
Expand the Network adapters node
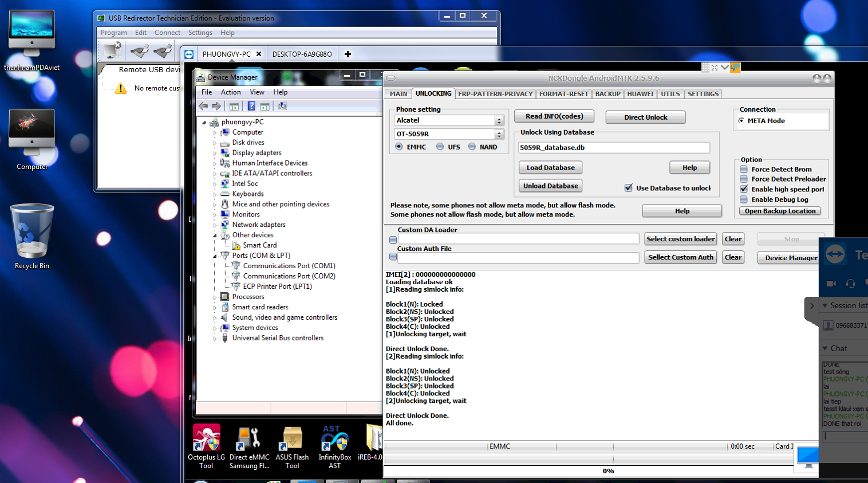(215, 225)
